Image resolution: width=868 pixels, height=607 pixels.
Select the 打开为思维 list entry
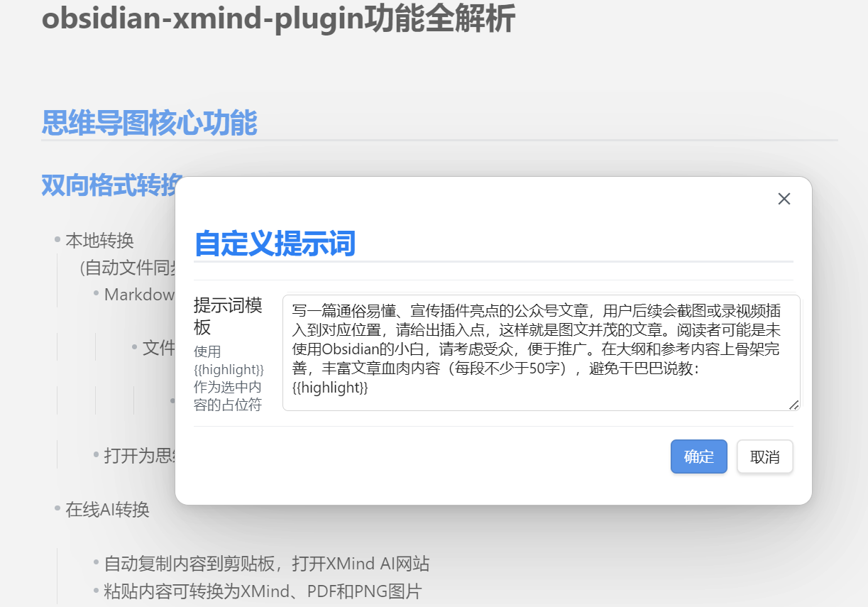(131, 455)
